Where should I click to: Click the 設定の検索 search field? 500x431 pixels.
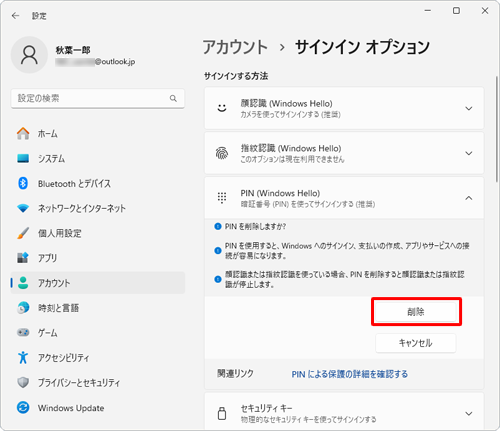(x=98, y=98)
